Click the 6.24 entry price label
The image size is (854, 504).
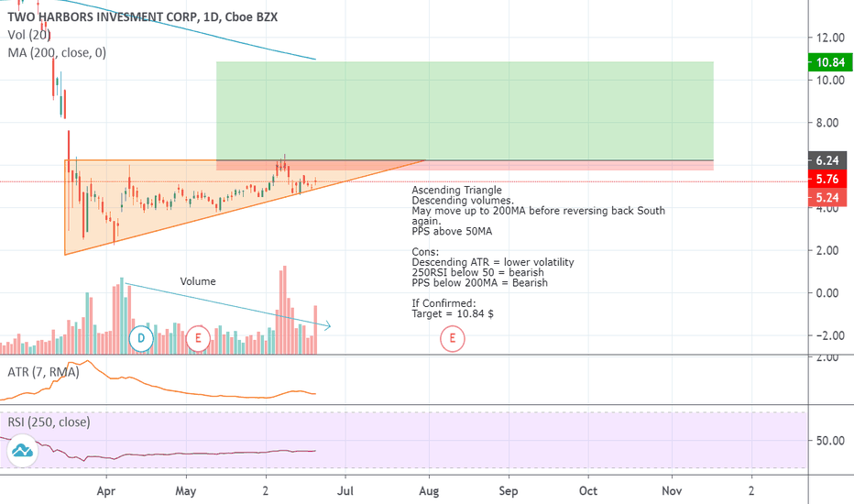coord(827,160)
